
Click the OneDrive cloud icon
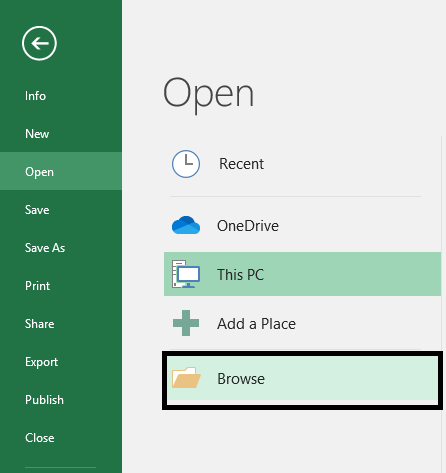(186, 225)
